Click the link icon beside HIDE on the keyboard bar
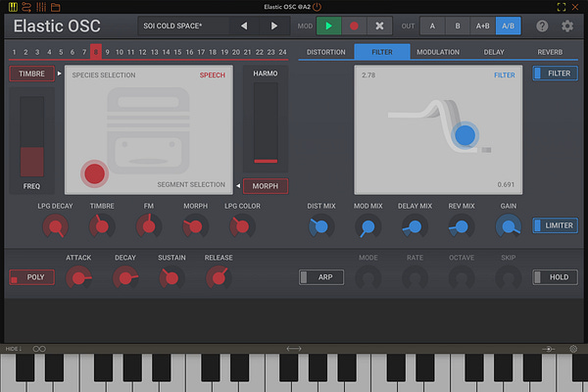This screenshot has width=588, height=392. [x=39, y=349]
